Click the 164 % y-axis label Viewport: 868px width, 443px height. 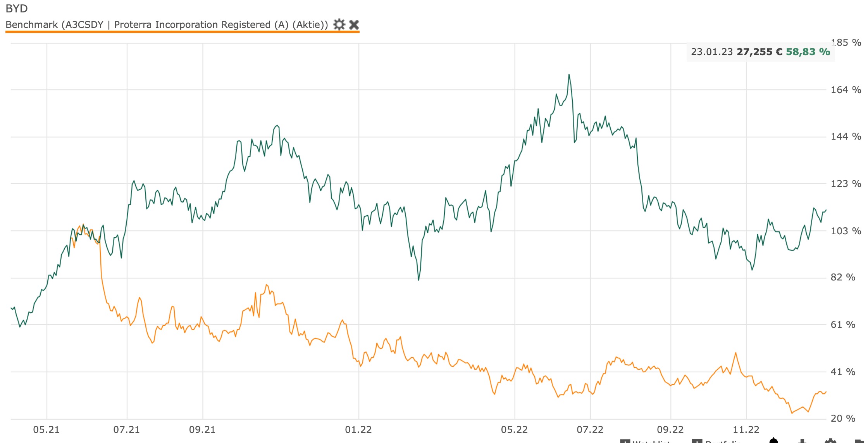[846, 90]
